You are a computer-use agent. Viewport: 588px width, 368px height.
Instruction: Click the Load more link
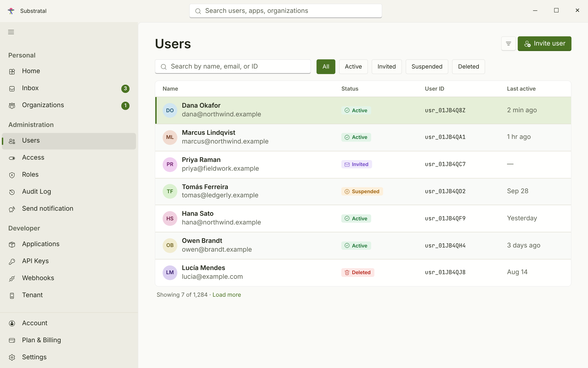(226, 294)
